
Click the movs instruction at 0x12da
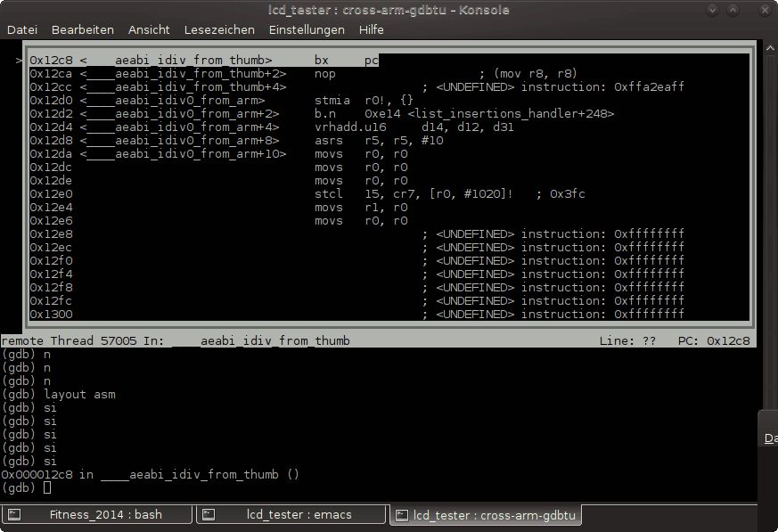361,154
